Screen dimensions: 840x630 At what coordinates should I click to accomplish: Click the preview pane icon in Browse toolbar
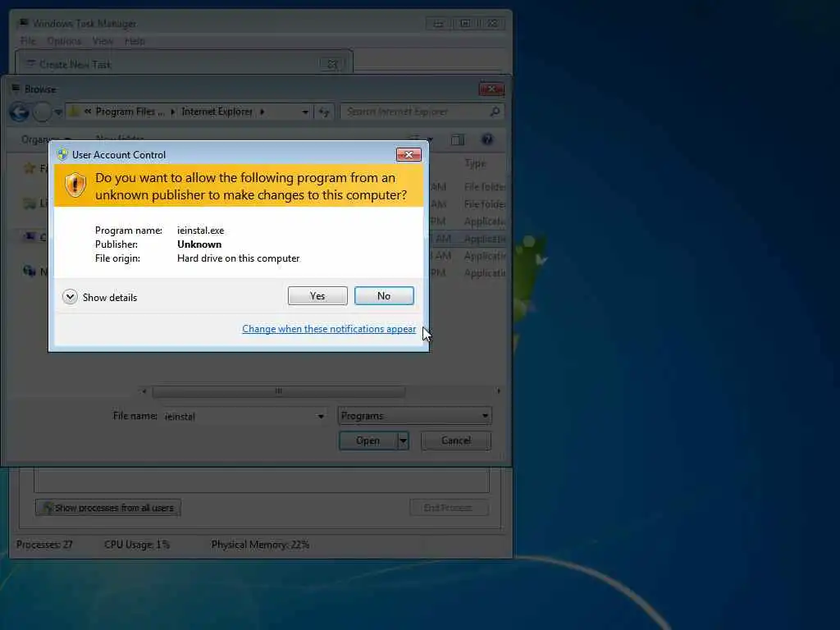[x=457, y=139]
